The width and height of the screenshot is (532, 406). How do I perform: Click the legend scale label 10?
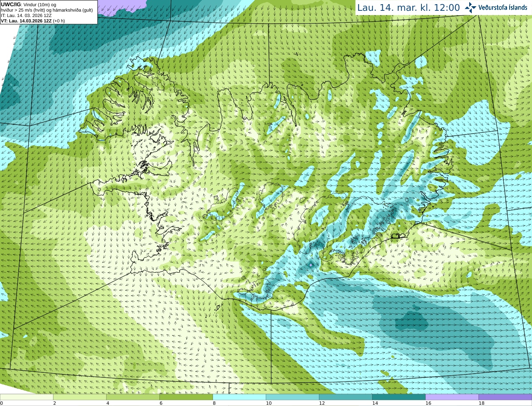coord(269,403)
